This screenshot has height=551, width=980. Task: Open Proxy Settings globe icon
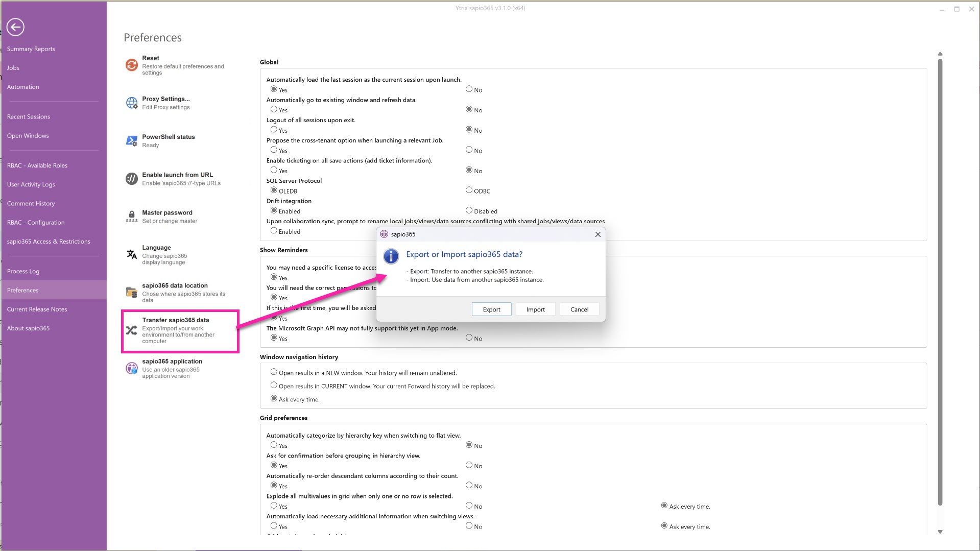click(x=131, y=103)
